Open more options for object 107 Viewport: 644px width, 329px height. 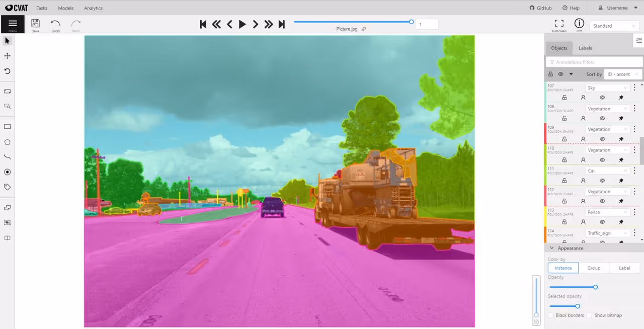coord(634,88)
